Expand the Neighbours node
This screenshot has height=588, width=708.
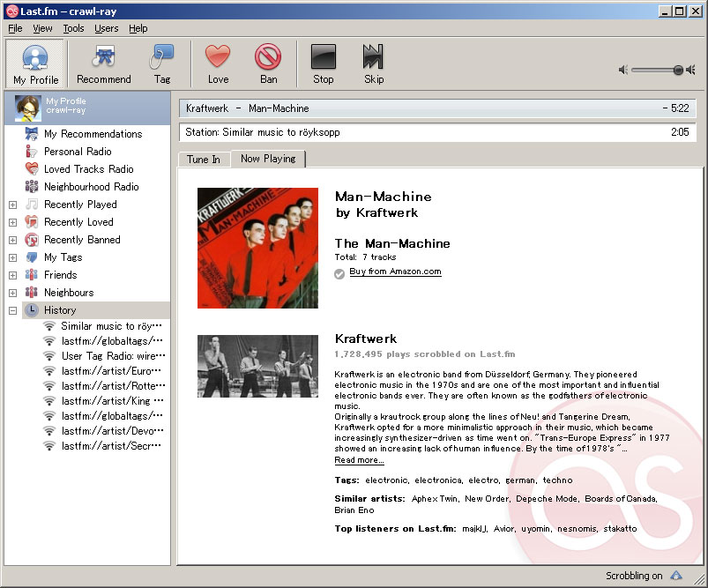pos(13,293)
